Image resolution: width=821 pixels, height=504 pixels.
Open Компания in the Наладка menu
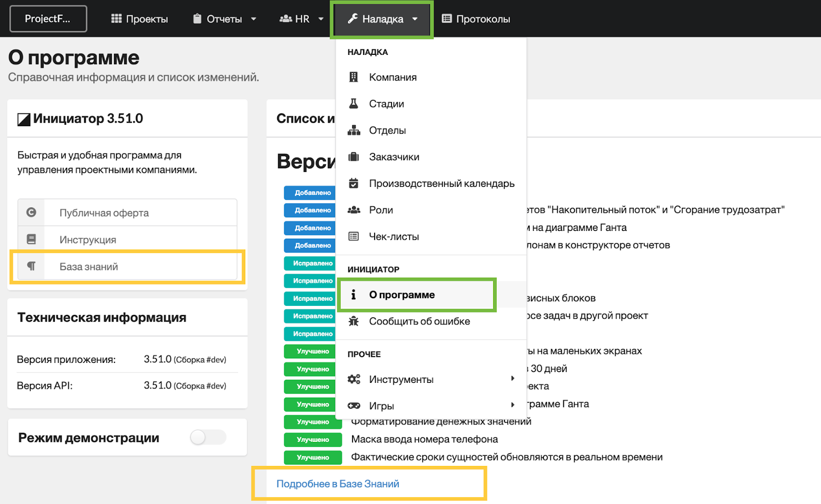click(x=431, y=77)
